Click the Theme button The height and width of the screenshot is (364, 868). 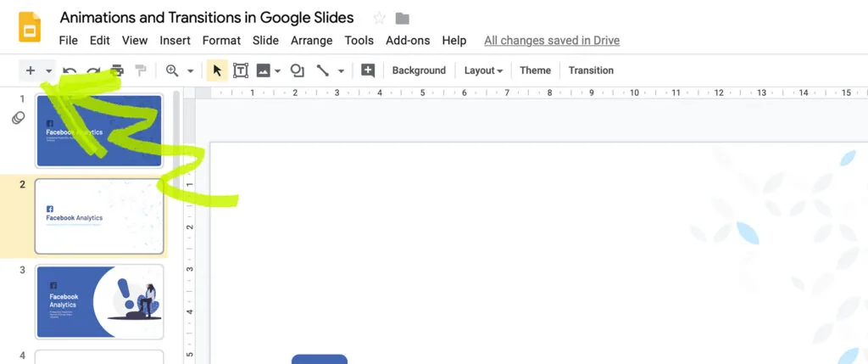click(x=536, y=70)
